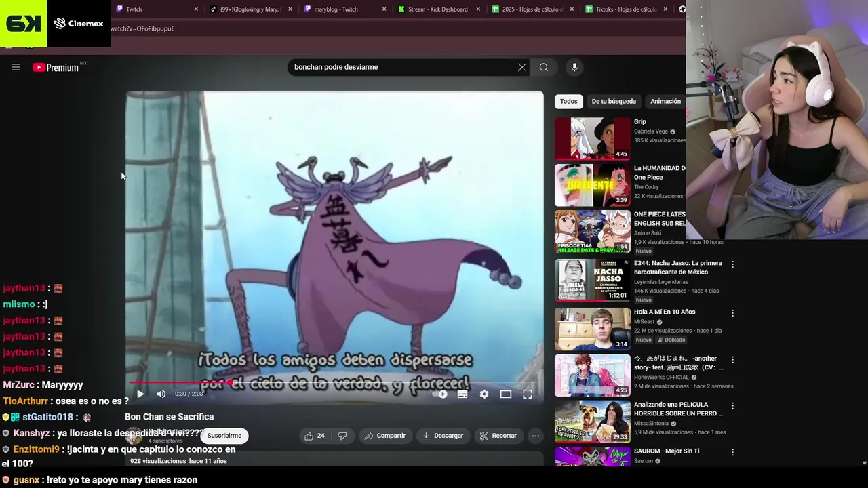Open player settings gear
The image size is (868, 488).
484,394
